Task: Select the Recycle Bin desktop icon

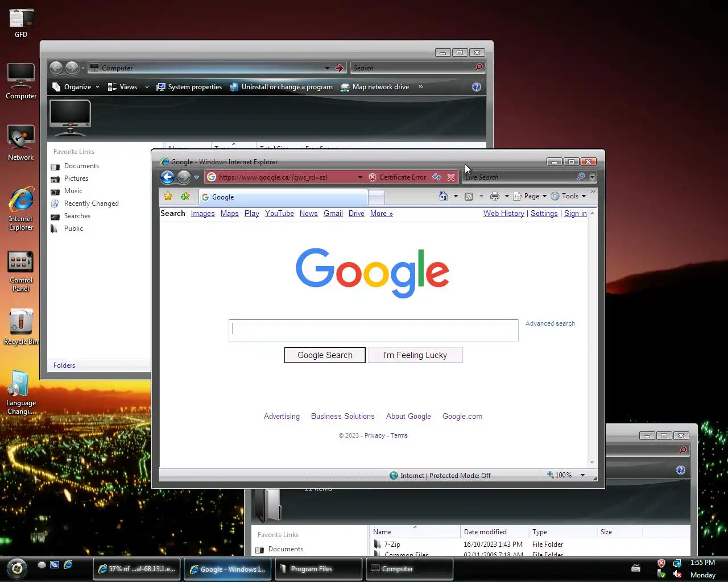Action: click(21, 327)
